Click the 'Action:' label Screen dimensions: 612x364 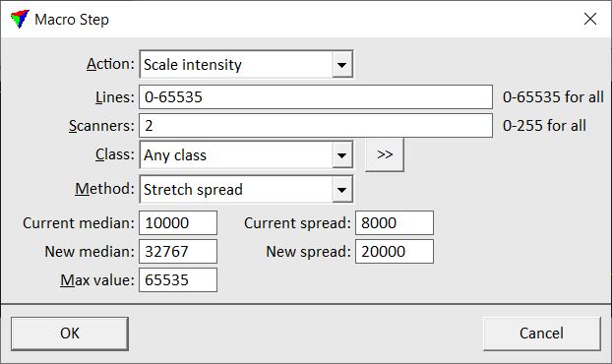pos(110,64)
